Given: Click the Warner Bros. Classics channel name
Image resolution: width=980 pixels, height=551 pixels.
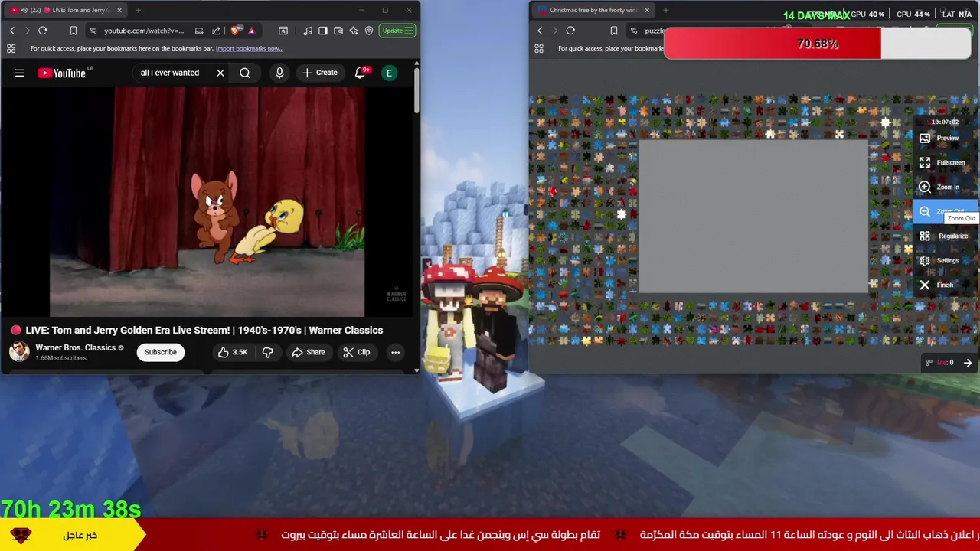Looking at the screenshot, I should pos(75,347).
